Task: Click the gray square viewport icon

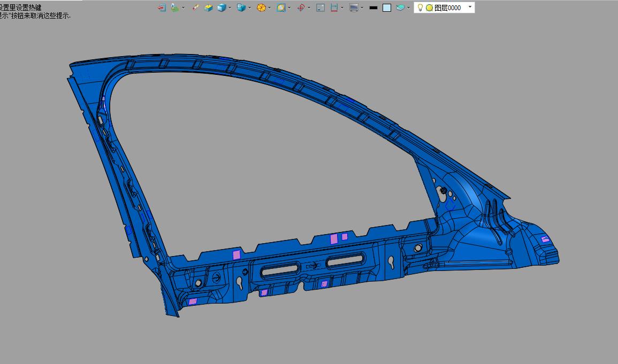Action: click(321, 7)
